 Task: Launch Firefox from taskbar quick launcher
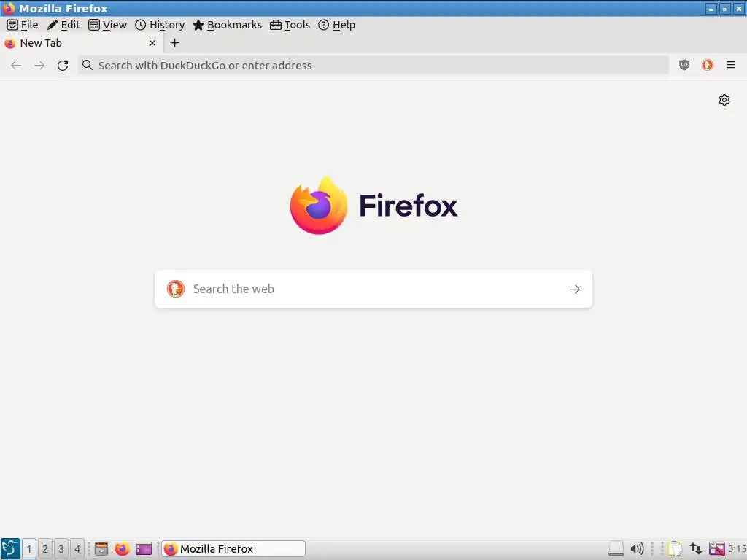click(122, 548)
